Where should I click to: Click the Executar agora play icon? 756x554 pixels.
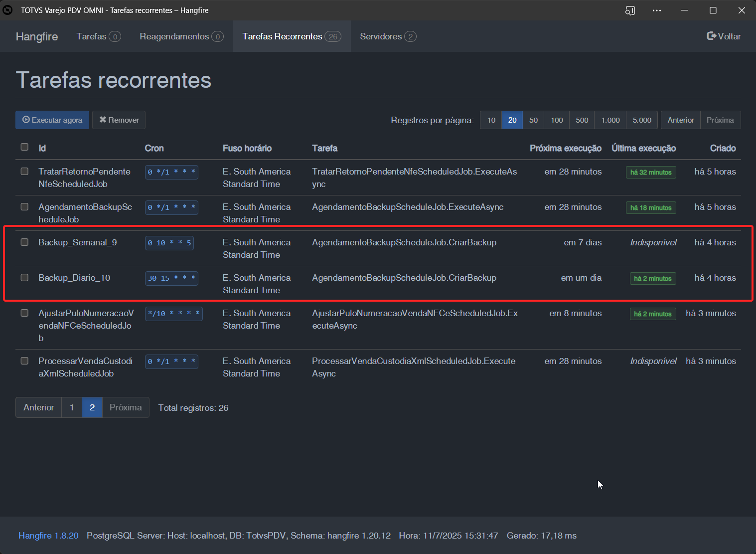coord(26,120)
